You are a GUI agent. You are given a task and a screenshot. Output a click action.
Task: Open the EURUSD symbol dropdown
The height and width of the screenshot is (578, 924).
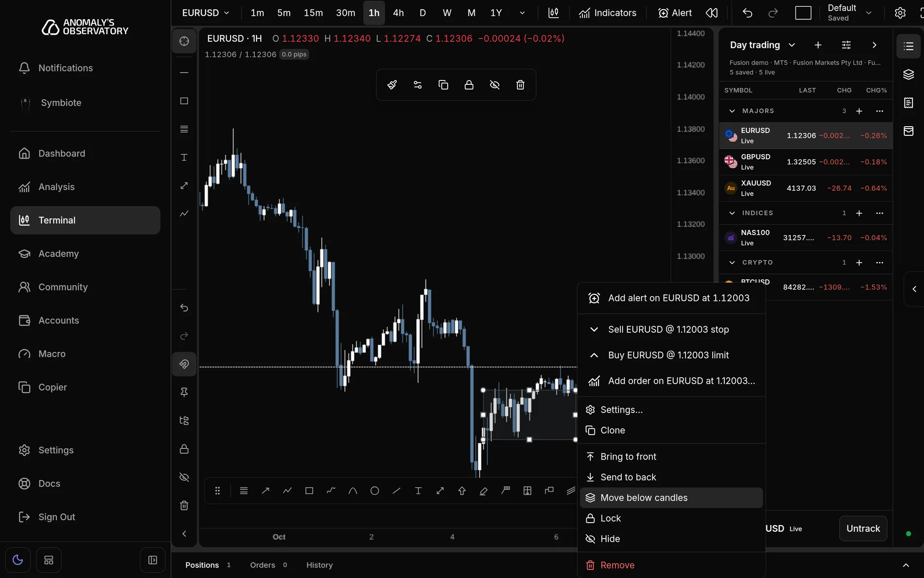coord(205,13)
